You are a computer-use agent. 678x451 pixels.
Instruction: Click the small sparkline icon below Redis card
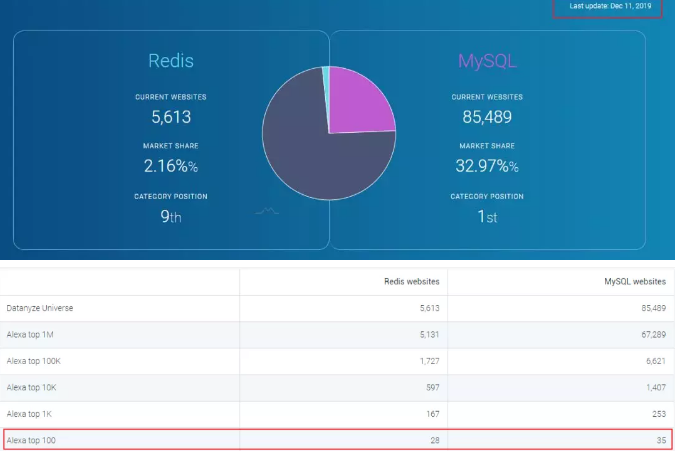pyautogui.click(x=267, y=211)
